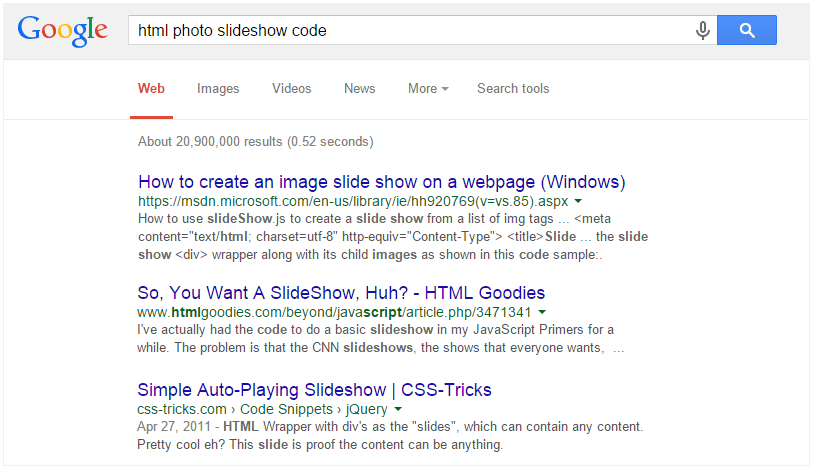Click the www.htmlgoodies.com green URL text
814x471 pixels.
click(334, 313)
